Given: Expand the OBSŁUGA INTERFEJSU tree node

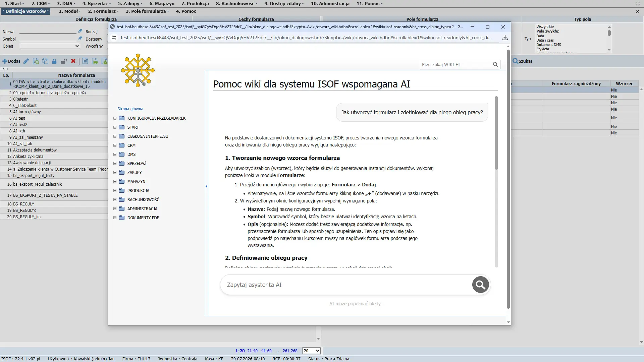Looking at the screenshot, I should click(x=115, y=136).
